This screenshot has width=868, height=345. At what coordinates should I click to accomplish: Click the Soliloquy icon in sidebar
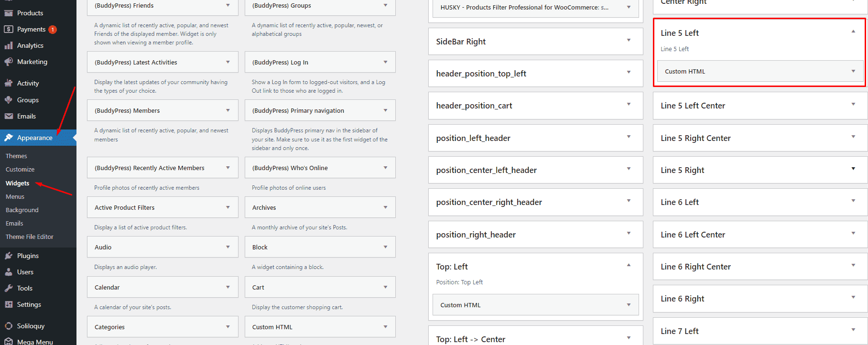pyautogui.click(x=9, y=326)
